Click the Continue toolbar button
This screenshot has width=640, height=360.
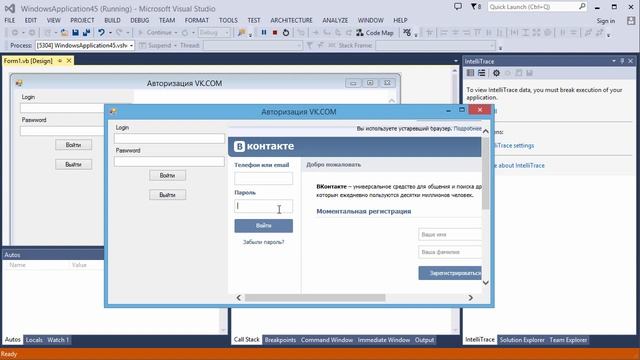click(155, 33)
